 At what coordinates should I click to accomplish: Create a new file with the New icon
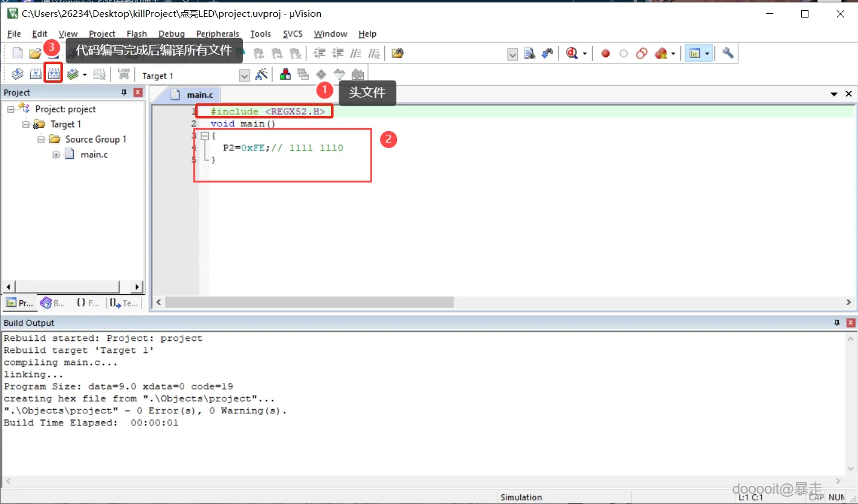tap(18, 53)
